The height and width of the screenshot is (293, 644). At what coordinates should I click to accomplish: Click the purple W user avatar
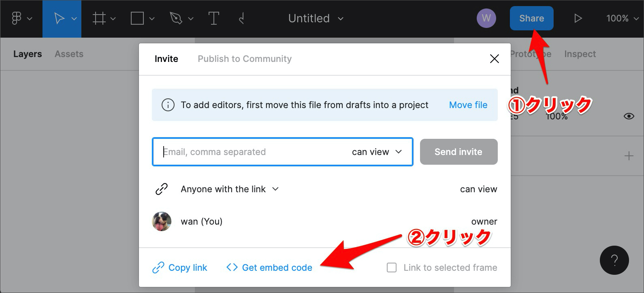[486, 19]
